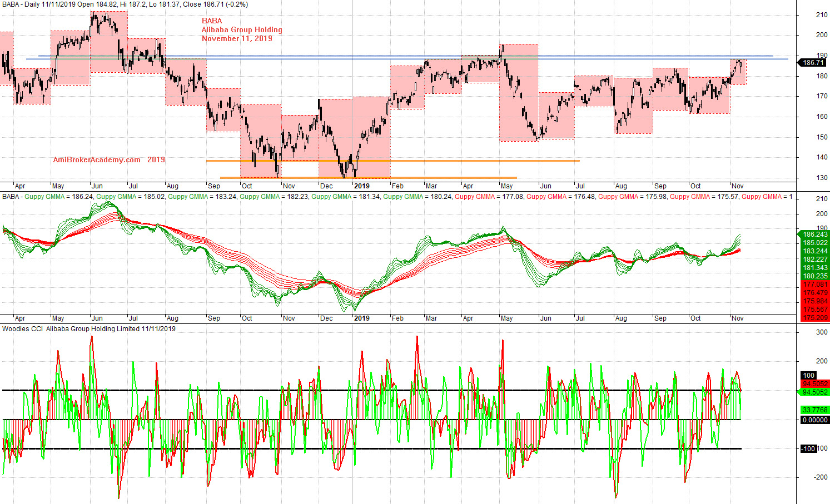
Task: Select the Dec label on Guppy GMMA timeline
Action: [x=326, y=318]
